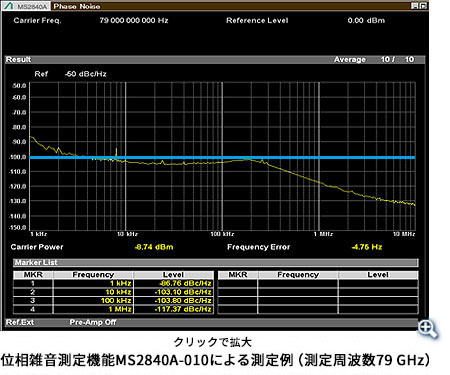Screen dimensions: 450x375
Task: Click the blue -100 dBc/Hz limit line
Action: [x=222, y=157]
